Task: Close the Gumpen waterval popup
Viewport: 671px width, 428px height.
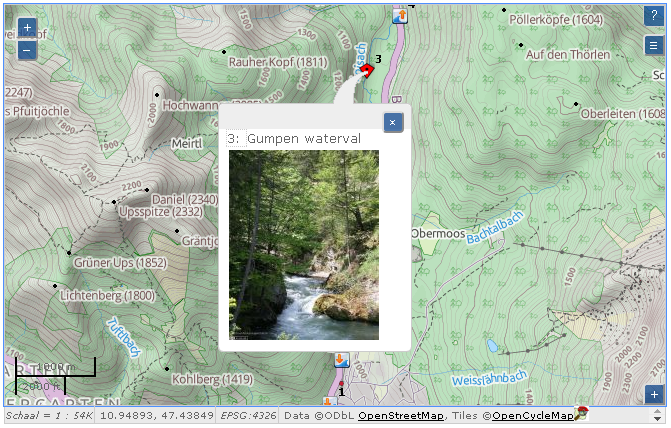Action: point(392,122)
